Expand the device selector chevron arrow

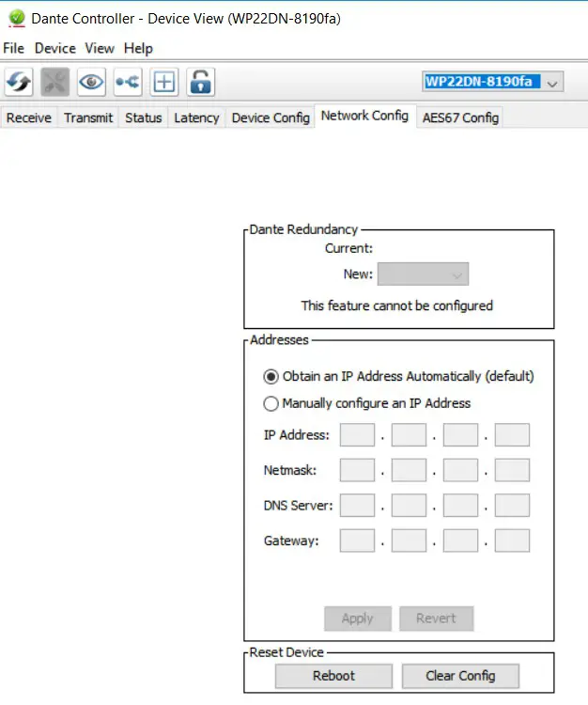pos(552,83)
